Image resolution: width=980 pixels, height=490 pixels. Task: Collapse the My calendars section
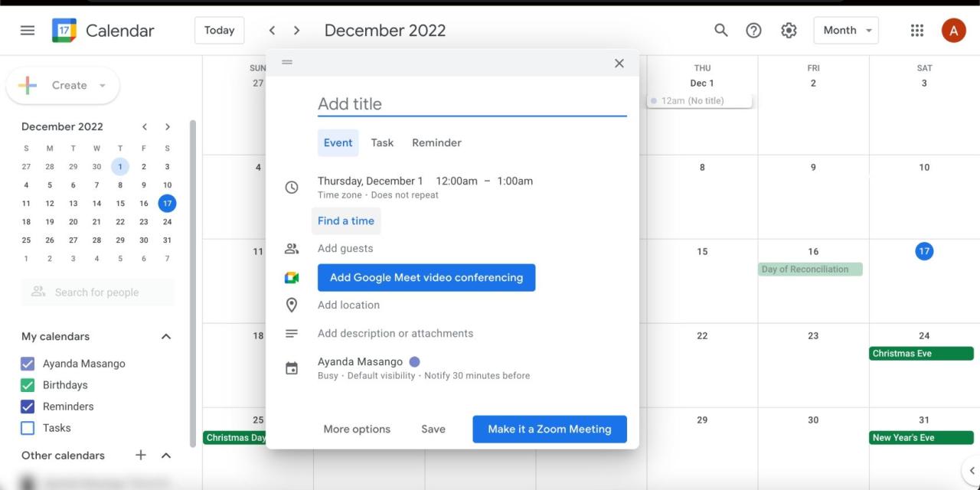pos(166,337)
